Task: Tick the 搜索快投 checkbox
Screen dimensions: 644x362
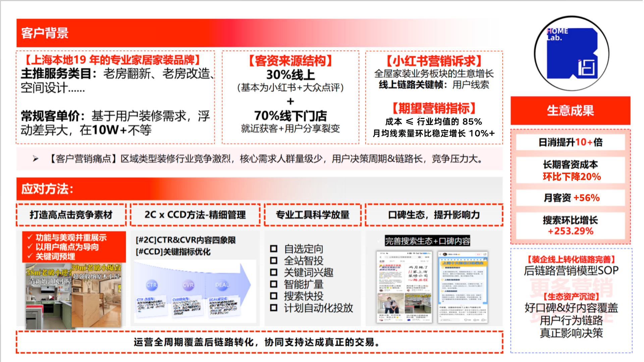Action: 274,296
